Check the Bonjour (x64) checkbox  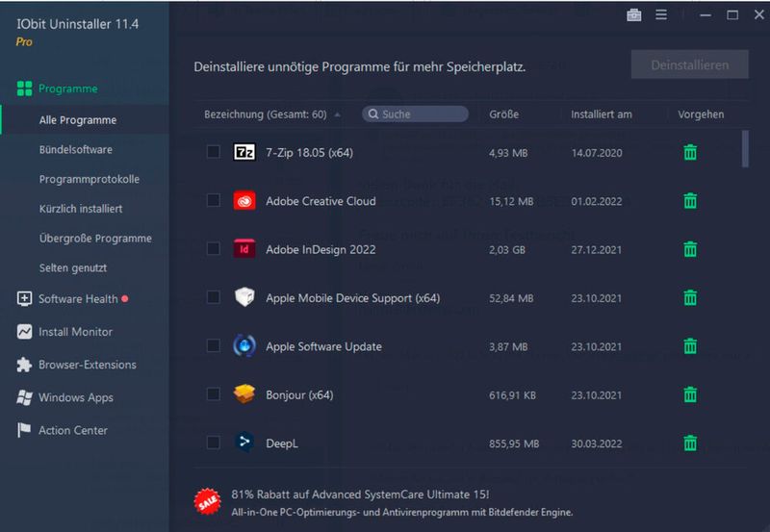click(213, 393)
